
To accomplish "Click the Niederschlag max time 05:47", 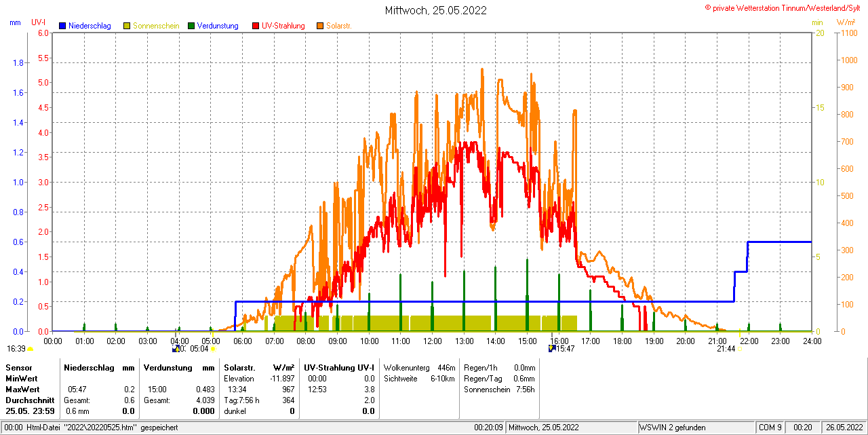I will [x=77, y=390].
